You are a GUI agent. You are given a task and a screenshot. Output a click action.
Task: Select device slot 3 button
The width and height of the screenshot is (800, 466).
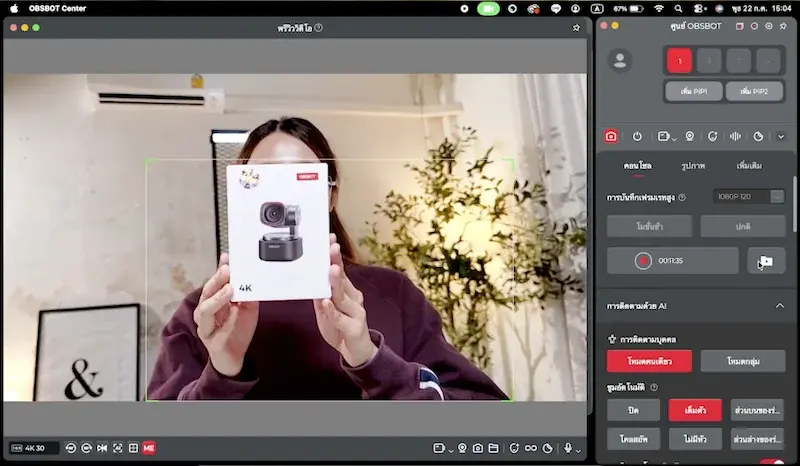738,61
